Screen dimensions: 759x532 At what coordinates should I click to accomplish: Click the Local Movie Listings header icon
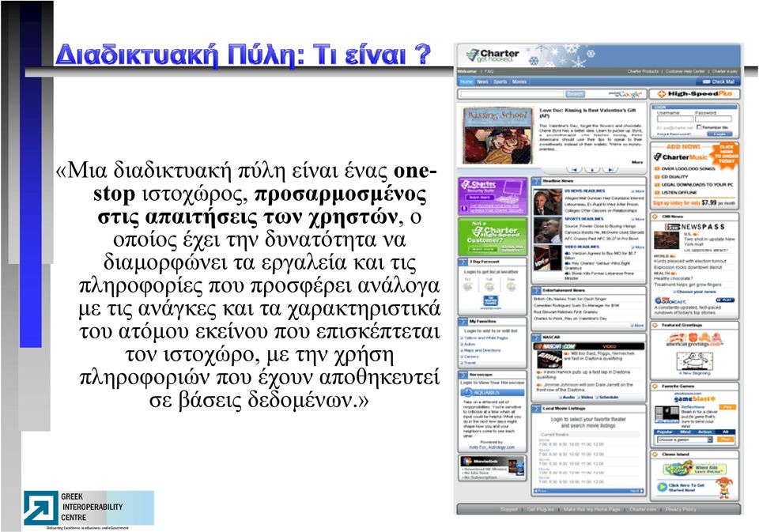[536, 409]
